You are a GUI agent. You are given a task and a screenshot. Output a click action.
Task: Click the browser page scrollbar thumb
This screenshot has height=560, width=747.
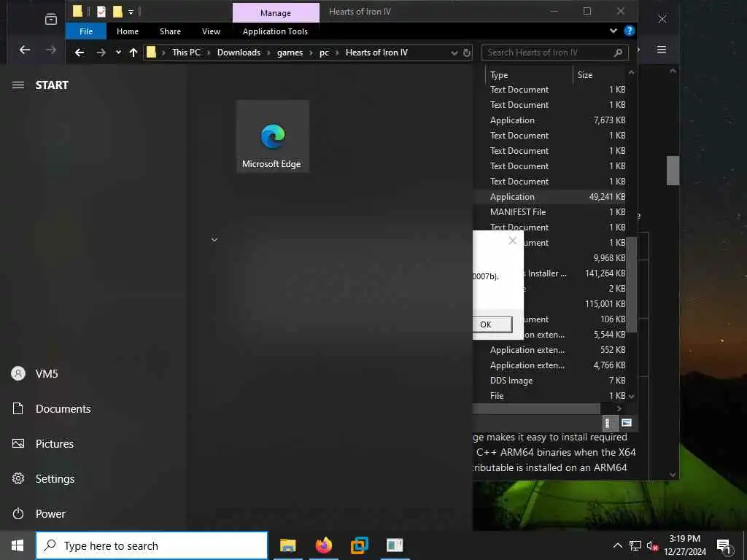coord(673,170)
